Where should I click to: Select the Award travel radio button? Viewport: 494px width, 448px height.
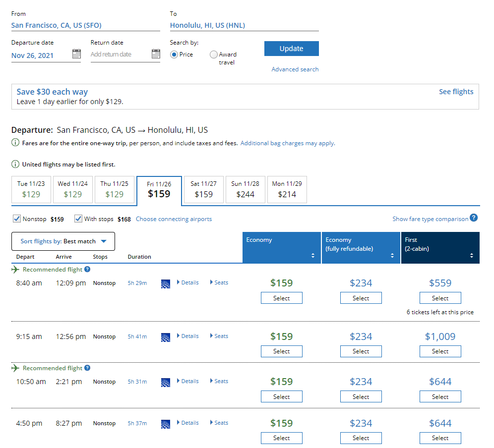(x=214, y=55)
